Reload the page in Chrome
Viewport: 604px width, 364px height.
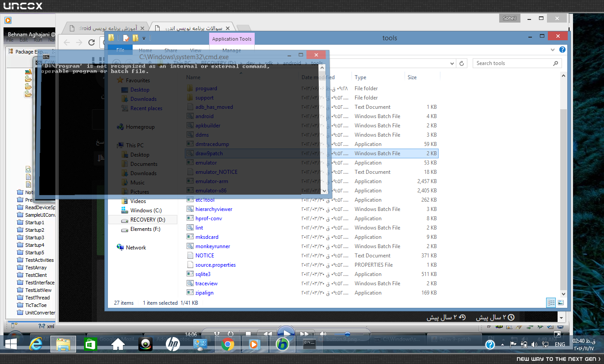pos(92,42)
